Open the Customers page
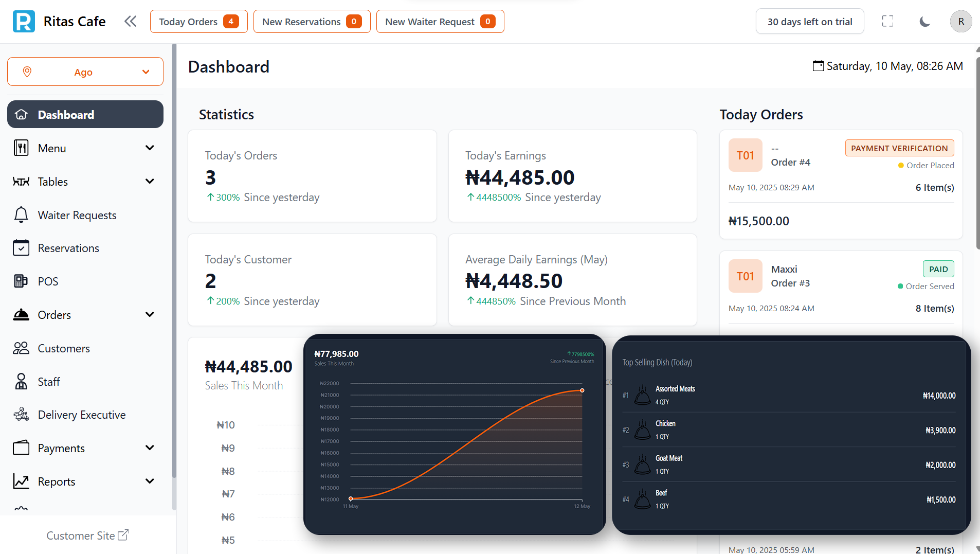 point(64,348)
